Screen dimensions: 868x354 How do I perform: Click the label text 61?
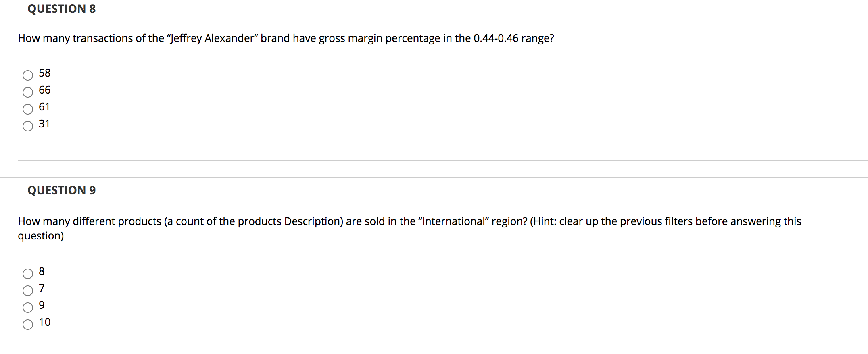pos(44,107)
